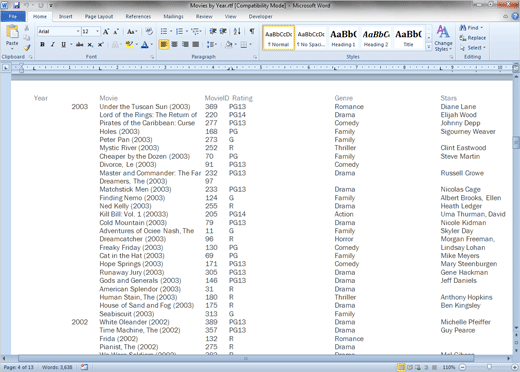Screen dimensions: 520x372
Task: Apply the Heading 1 style
Action: (343, 38)
